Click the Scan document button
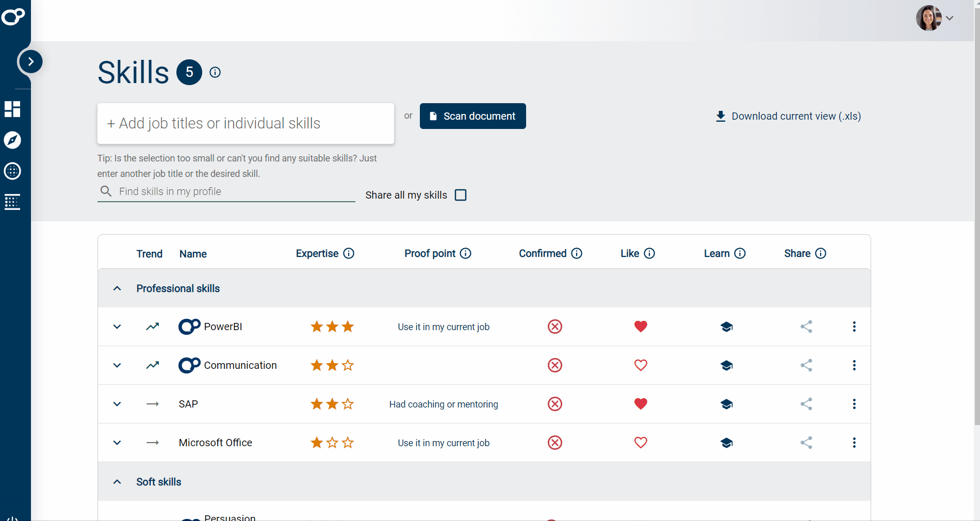Viewport: 980px width, 521px height. [472, 116]
